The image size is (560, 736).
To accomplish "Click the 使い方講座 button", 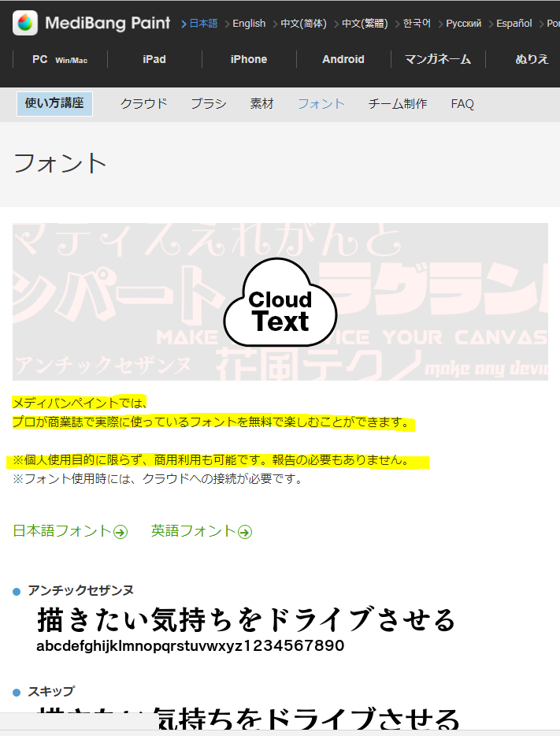I will (x=54, y=103).
